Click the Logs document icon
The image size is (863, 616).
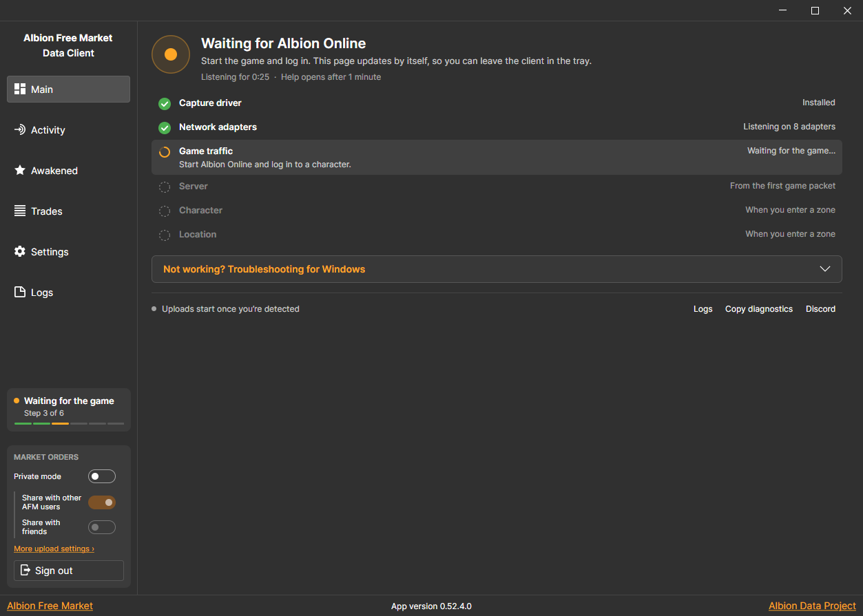tap(20, 292)
